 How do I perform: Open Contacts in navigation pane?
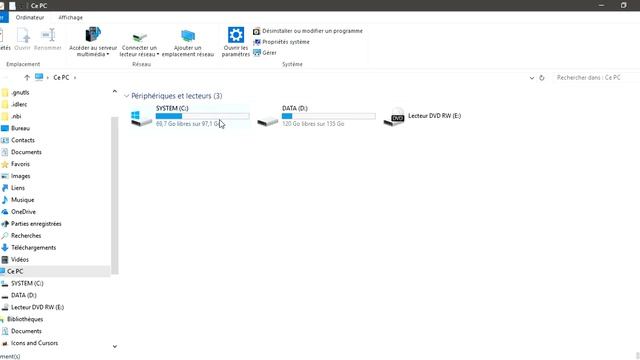tap(23, 140)
